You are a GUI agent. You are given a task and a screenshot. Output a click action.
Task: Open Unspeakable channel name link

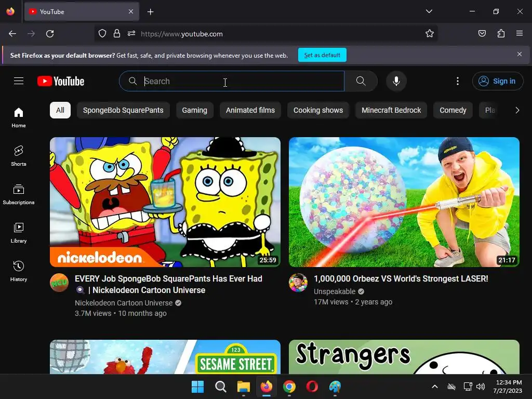tap(335, 291)
